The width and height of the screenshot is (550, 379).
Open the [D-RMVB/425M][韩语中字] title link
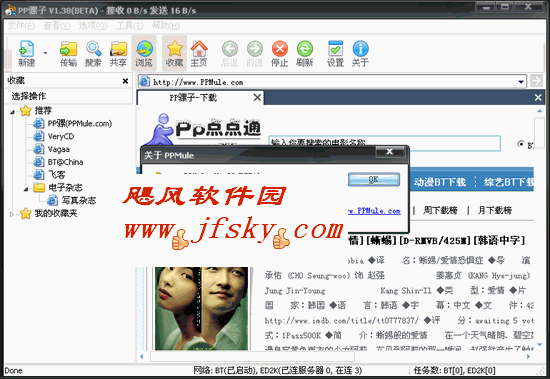[437, 240]
